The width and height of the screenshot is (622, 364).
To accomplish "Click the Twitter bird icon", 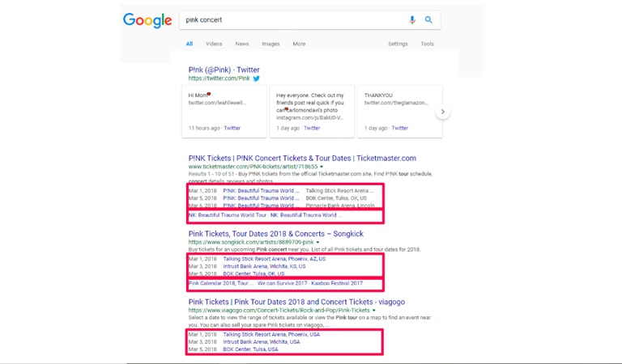I will click(256, 78).
